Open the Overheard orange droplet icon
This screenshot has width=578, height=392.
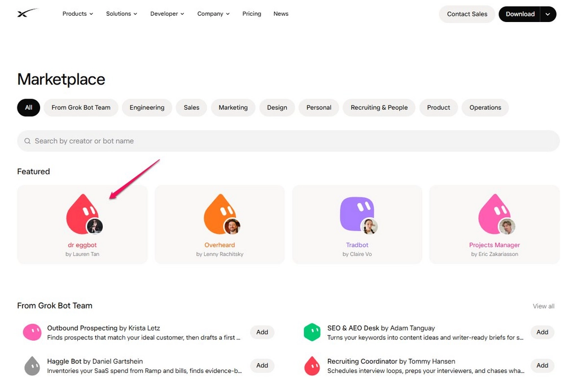tap(220, 214)
